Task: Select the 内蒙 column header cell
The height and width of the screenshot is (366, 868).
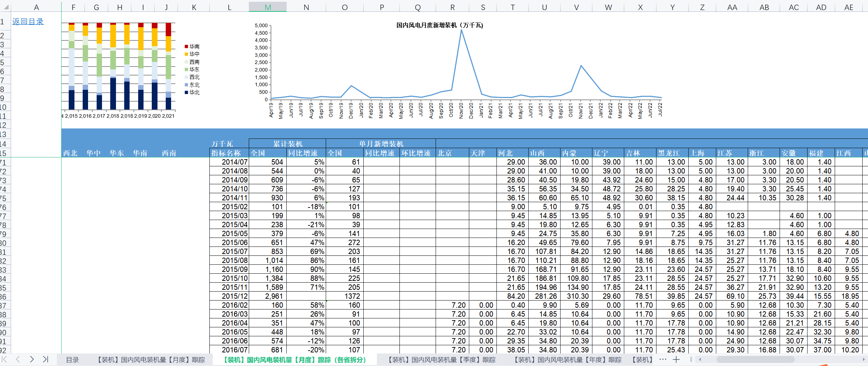Action: 576,153
